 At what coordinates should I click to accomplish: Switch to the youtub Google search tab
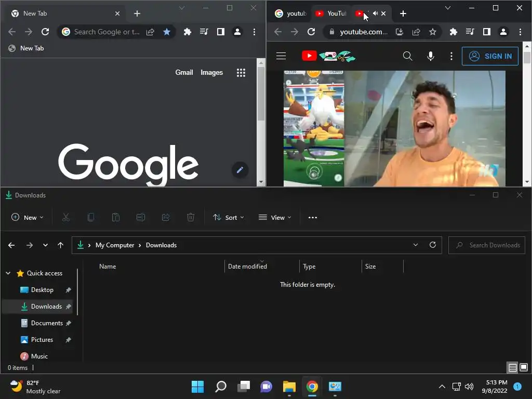(291, 14)
